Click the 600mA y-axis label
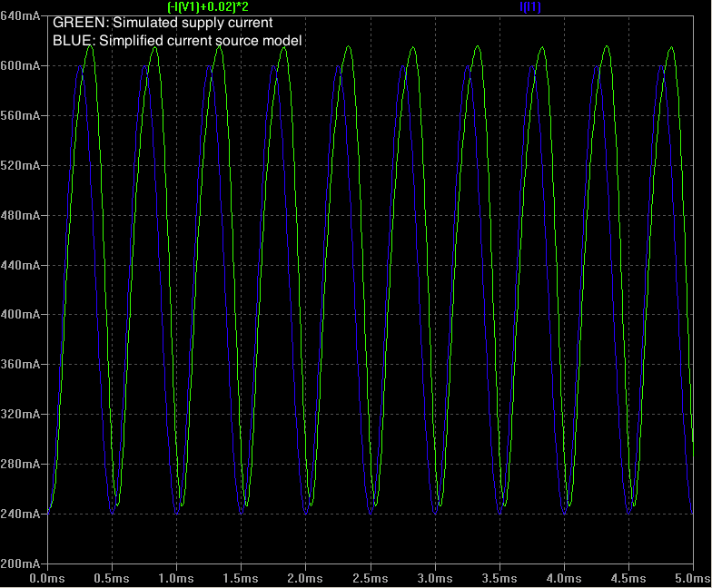712x588 pixels. 20,65
